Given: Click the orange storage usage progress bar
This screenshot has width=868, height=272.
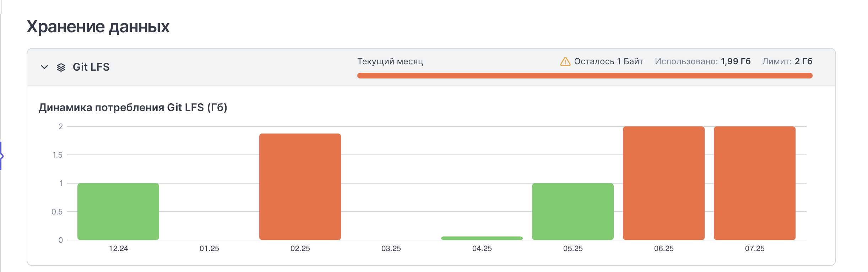Looking at the screenshot, I should pyautogui.click(x=585, y=76).
